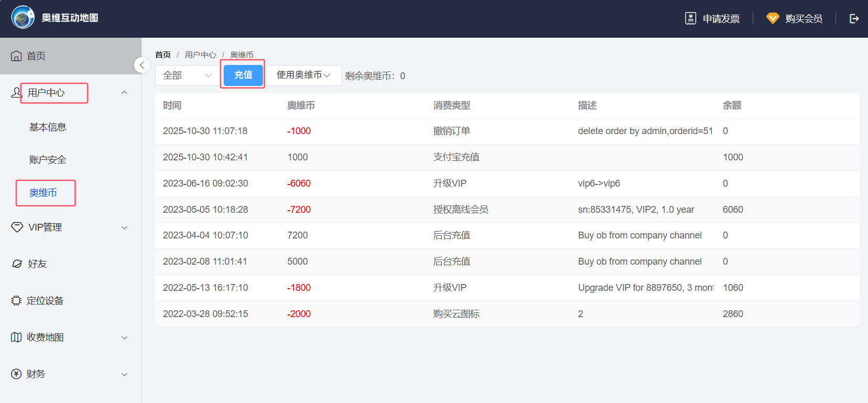
Task: Select 账户安全 in the sidebar
Action: pos(48,160)
